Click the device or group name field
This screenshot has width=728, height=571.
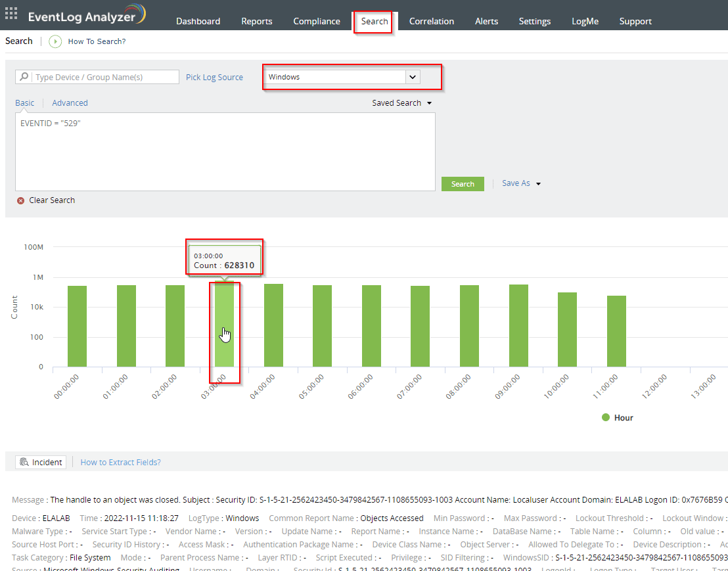click(105, 77)
